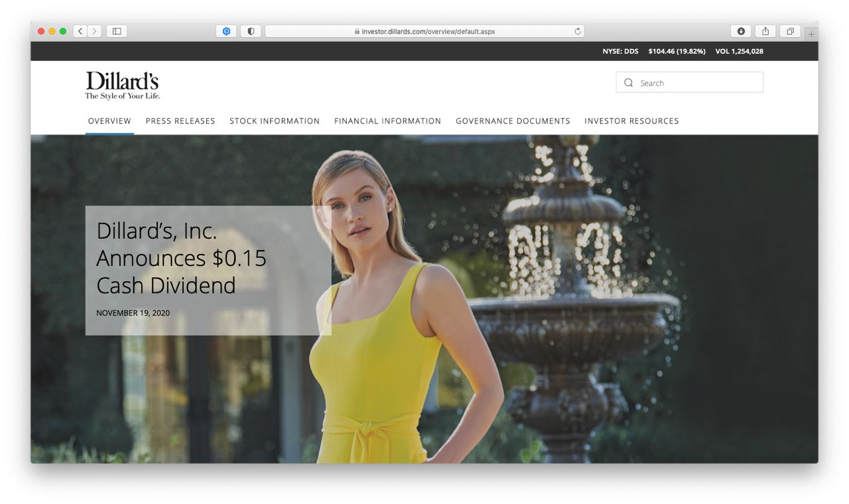Click the November 19, 2020 date
Viewport: 849px width, 504px height.
click(133, 313)
